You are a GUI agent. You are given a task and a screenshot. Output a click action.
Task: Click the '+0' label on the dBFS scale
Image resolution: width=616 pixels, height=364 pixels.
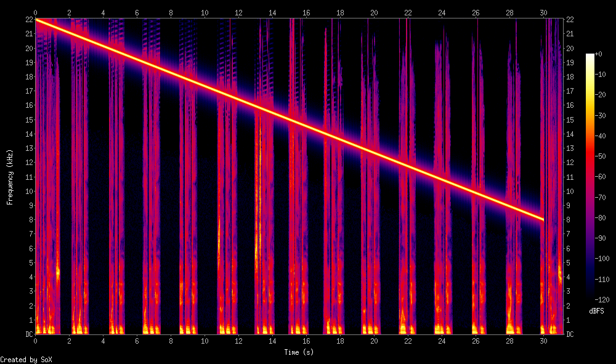pos(598,54)
